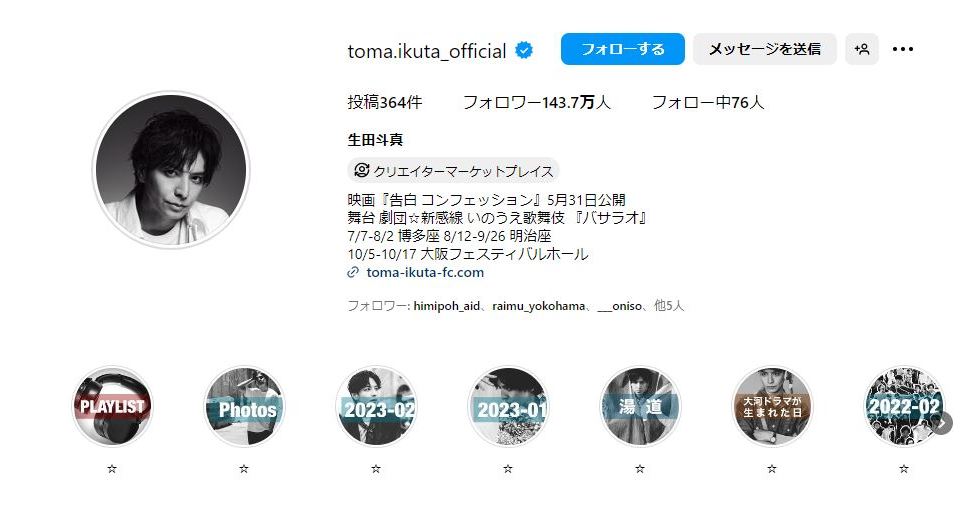Open the 大河ドラマが生まれた日 highlight
The image size is (976, 511).
click(x=772, y=406)
